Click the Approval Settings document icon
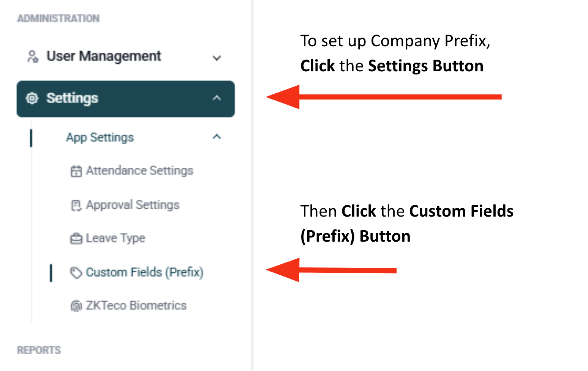Viewport: 588px width, 371px height. pyautogui.click(x=76, y=205)
